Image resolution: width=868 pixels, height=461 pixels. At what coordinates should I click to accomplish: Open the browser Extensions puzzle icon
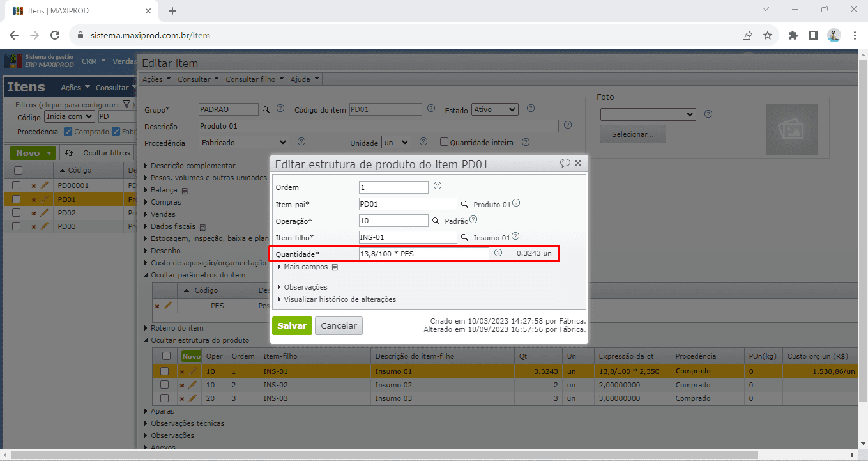[x=793, y=35]
